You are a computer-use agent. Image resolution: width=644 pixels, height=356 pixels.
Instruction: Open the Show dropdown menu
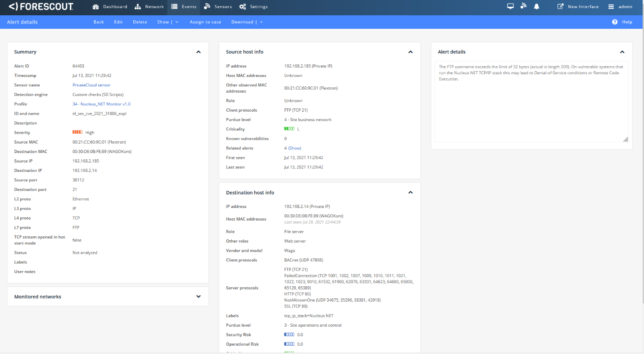[168, 22]
